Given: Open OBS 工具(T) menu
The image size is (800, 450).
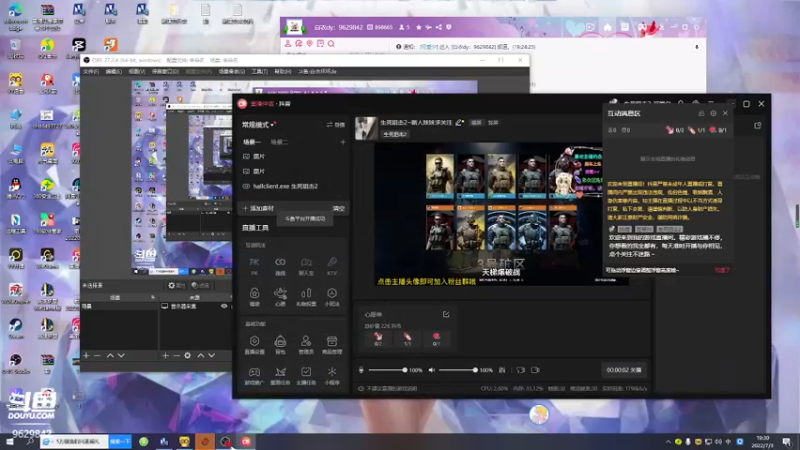Looking at the screenshot, I should 259,71.
